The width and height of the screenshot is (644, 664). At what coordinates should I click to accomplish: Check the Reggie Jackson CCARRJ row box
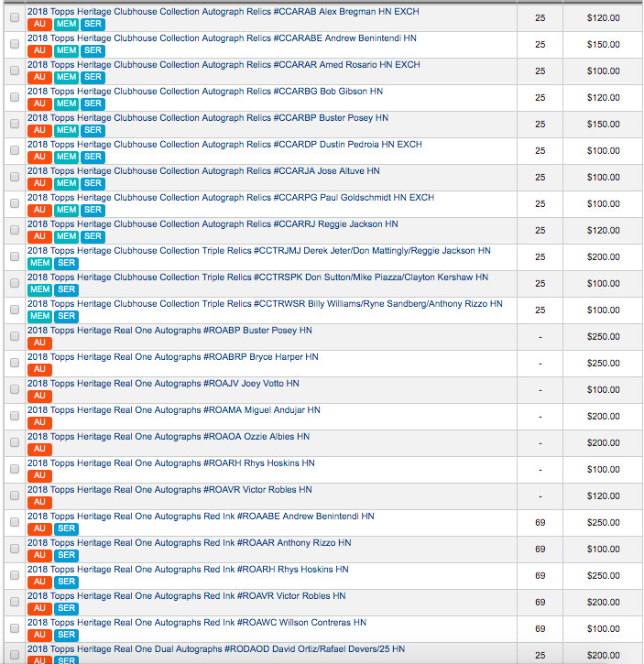(15, 230)
